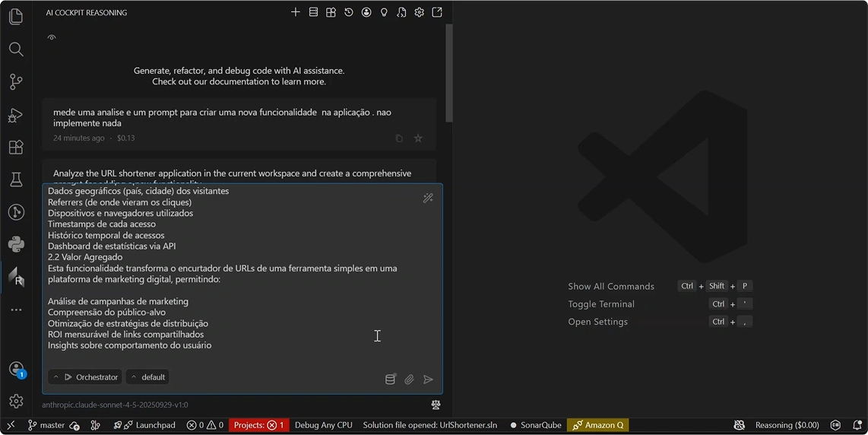Open the default profile dropdown
Image resolution: width=868 pixels, height=435 pixels.
[x=147, y=377]
